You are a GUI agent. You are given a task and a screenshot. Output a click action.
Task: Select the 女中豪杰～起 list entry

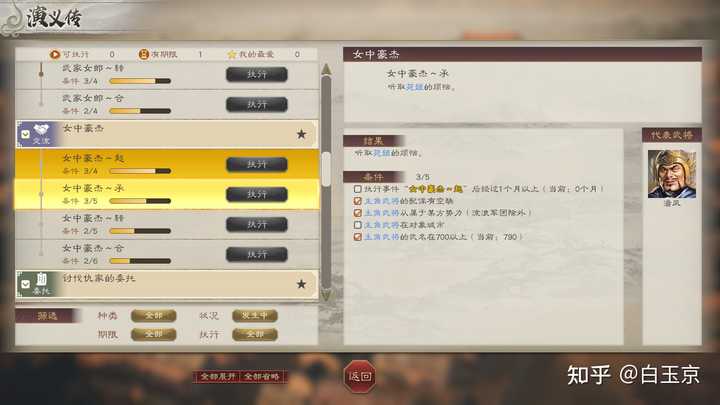point(167,164)
